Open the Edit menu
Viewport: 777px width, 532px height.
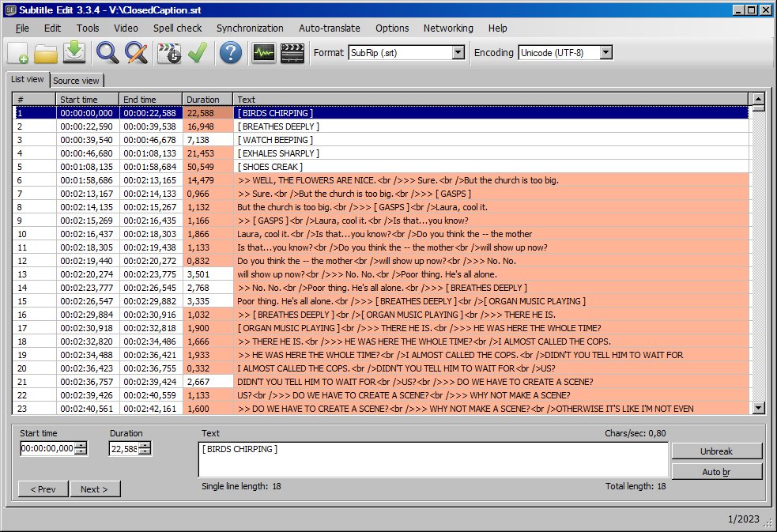tap(52, 28)
